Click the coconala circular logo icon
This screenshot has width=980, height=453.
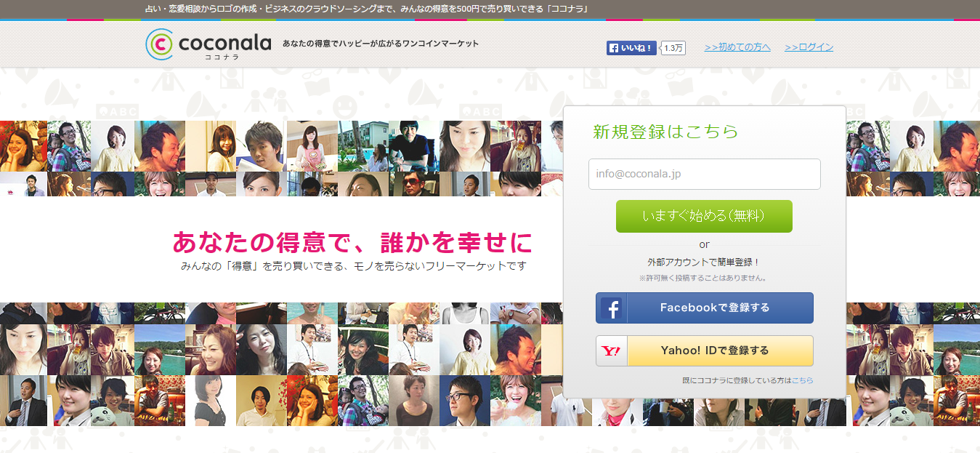coord(159,44)
